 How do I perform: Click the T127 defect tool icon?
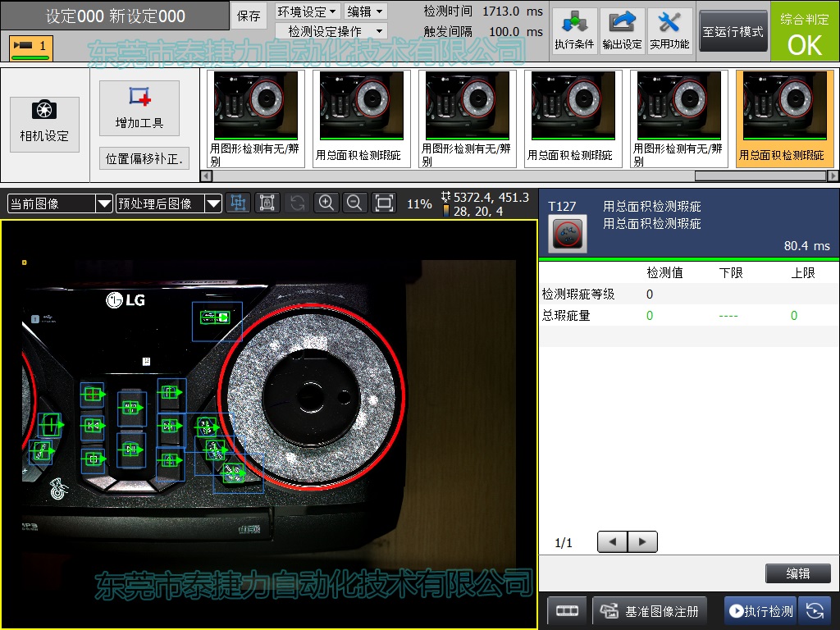pyautogui.click(x=568, y=234)
